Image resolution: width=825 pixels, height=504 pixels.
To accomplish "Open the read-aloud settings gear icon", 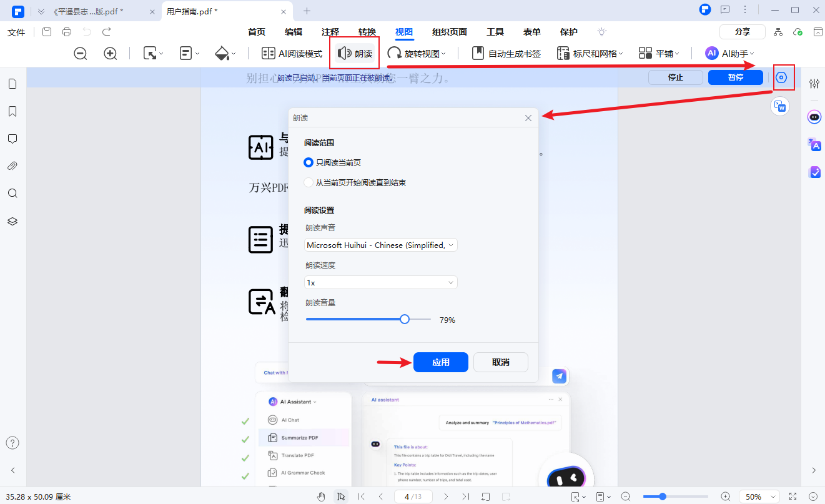I will tap(781, 78).
